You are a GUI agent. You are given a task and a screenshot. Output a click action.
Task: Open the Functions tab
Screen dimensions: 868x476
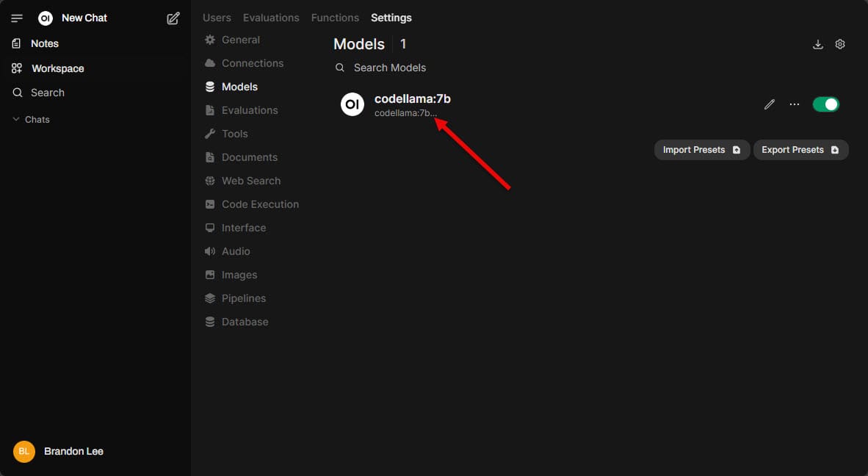(x=335, y=18)
